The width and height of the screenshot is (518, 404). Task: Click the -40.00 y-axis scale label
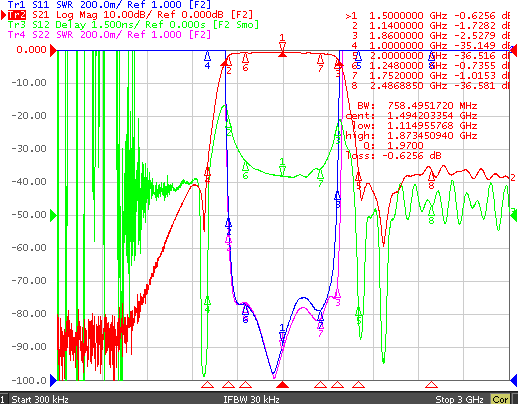[x=29, y=182]
